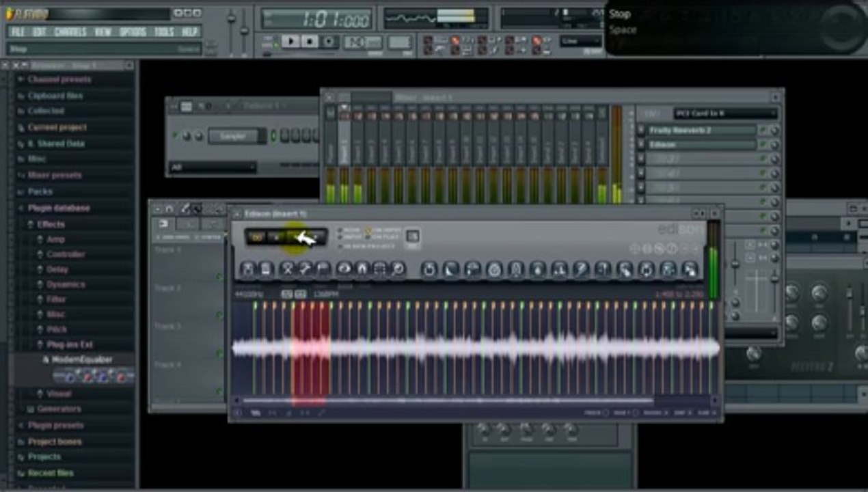Open Edison's file disk menu icon
Image resolution: width=868 pixels, height=492 pixels.
247,269
